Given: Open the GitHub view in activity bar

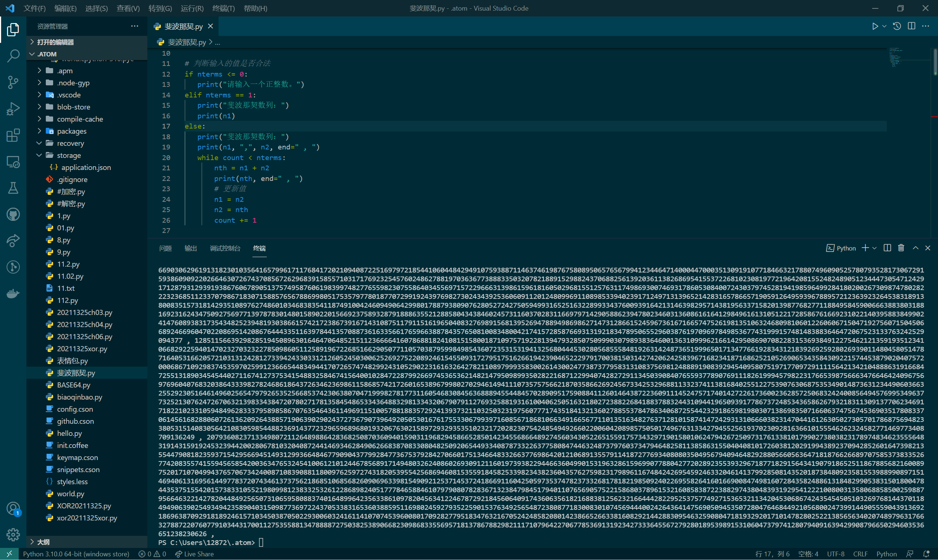Looking at the screenshot, I should pos(13,214).
